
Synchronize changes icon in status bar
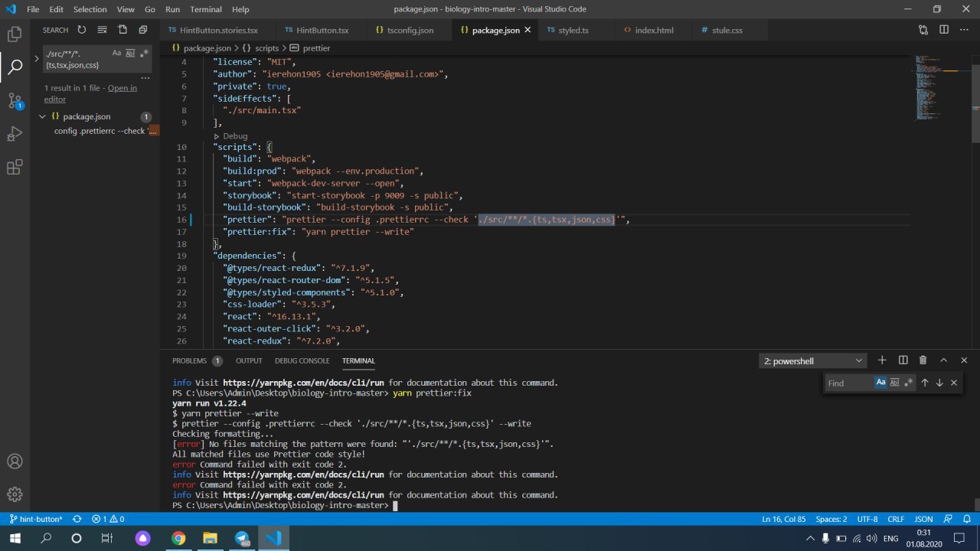point(77,519)
